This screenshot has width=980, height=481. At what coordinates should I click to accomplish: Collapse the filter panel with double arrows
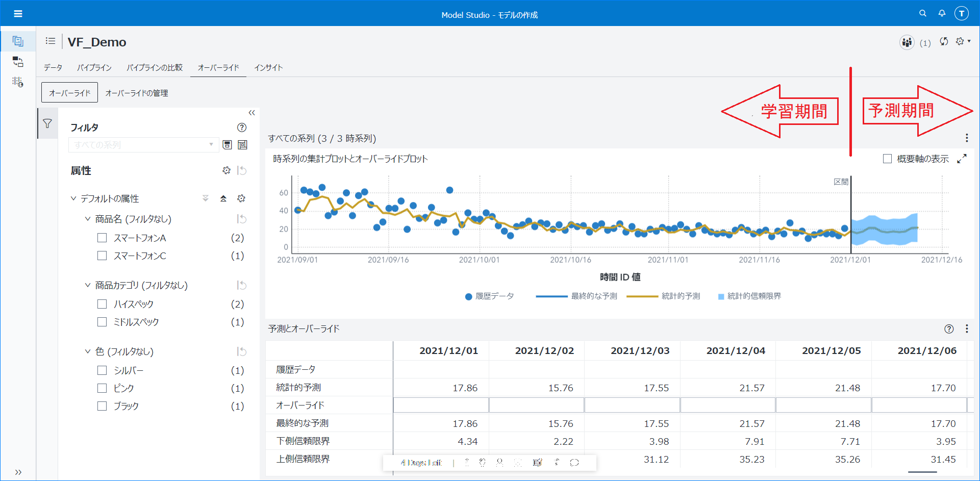click(252, 113)
